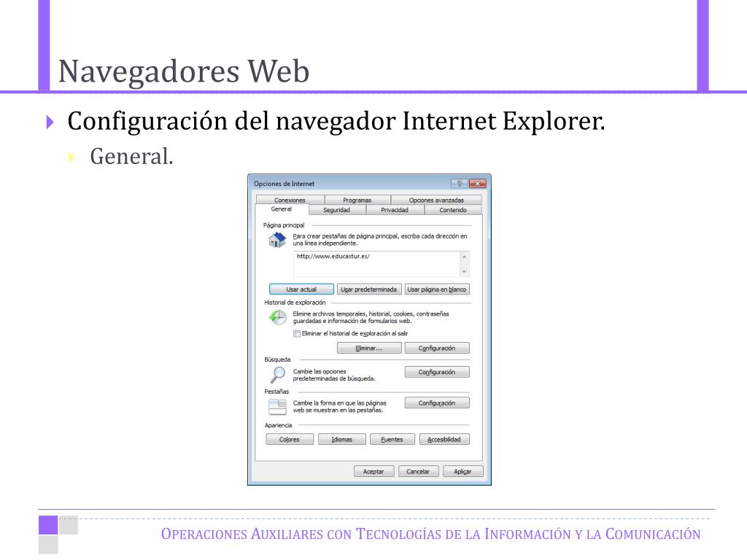Click the help question mark button
Image resolution: width=747 pixels, height=560 pixels.
[459, 183]
